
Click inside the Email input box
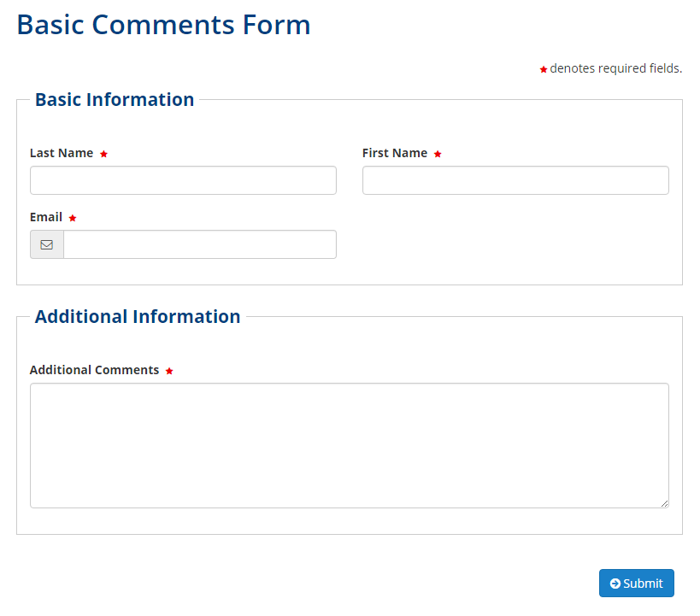[x=199, y=244]
